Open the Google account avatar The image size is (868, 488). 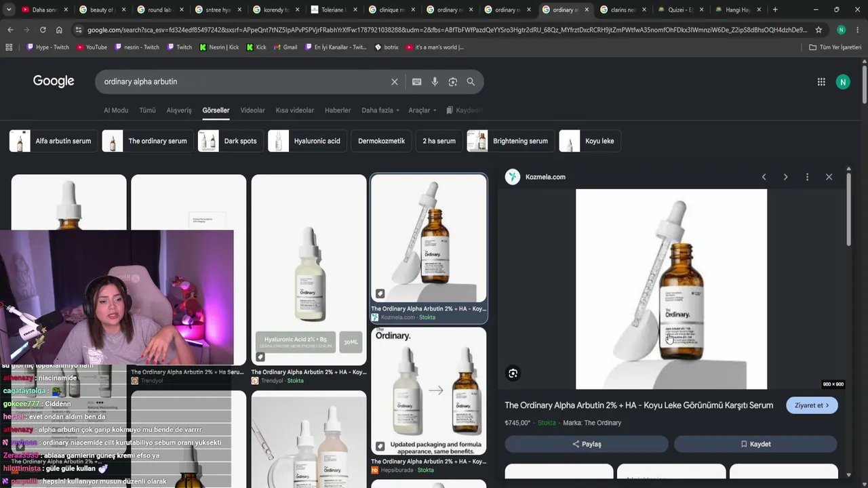pos(843,82)
